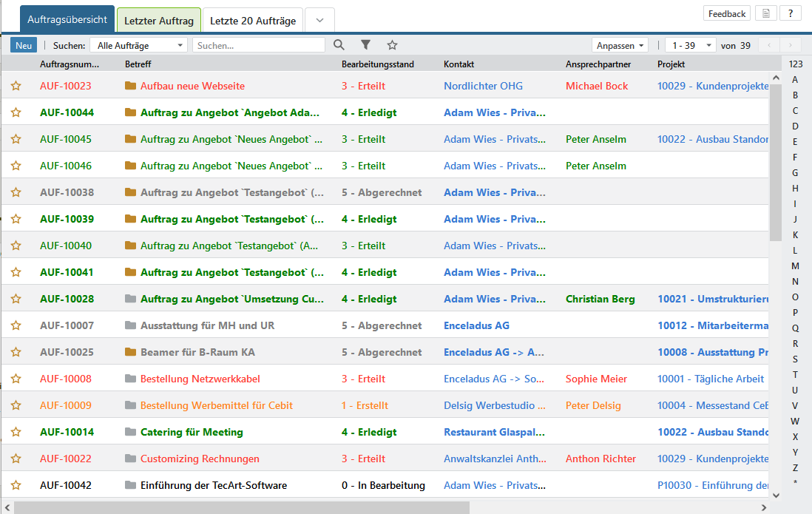
Task: Expand the Anpassen dropdown
Action: [x=620, y=45]
